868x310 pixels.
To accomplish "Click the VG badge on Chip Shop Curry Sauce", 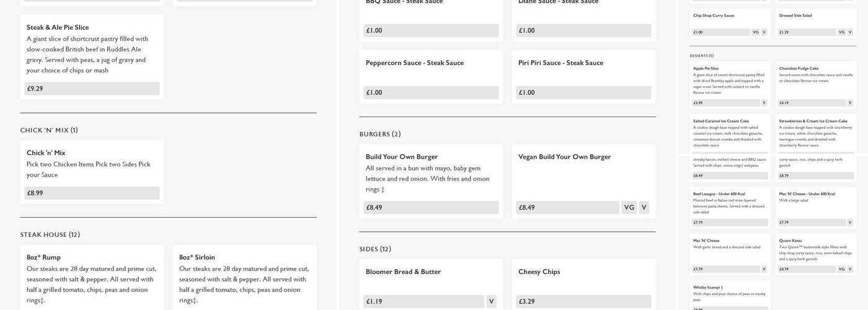I will pos(755,32).
